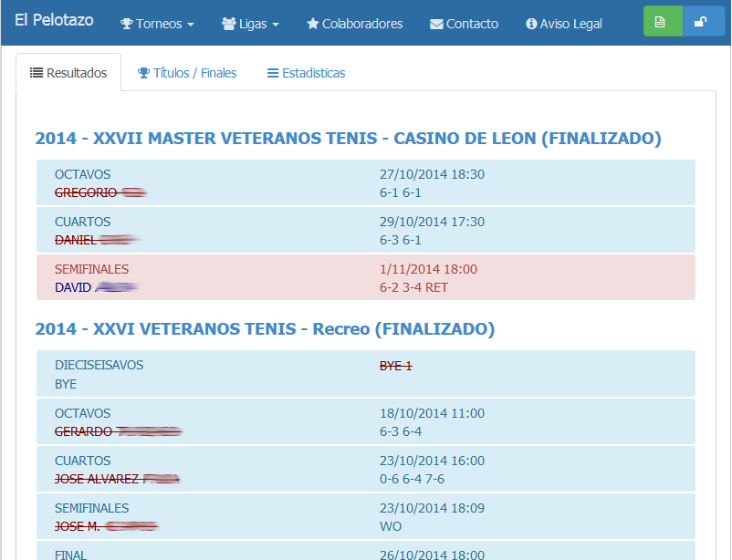Click the info icon beside Aviso Legal
The height and width of the screenshot is (560, 732).
[x=531, y=24]
